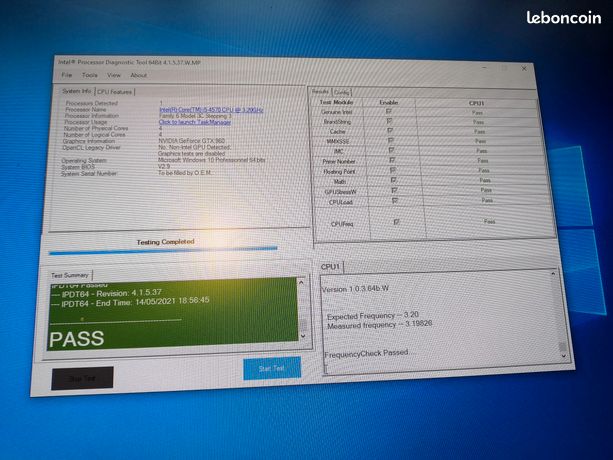Click the link to launch Task Manager
Viewport: 613px width, 460px height.
tap(195, 122)
